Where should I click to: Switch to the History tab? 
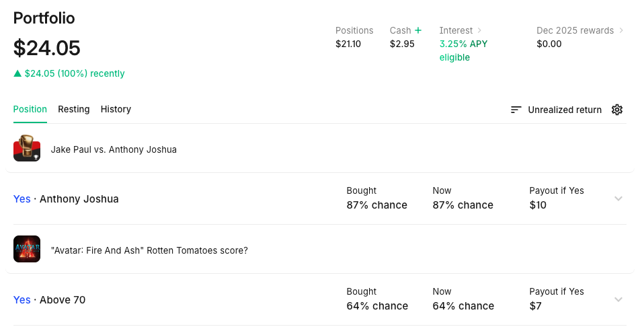[116, 109]
